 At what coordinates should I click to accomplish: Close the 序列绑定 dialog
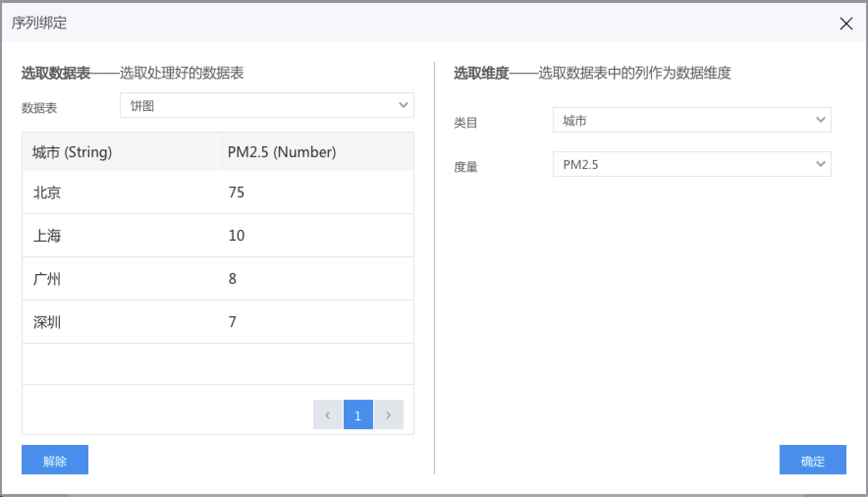coord(846,24)
